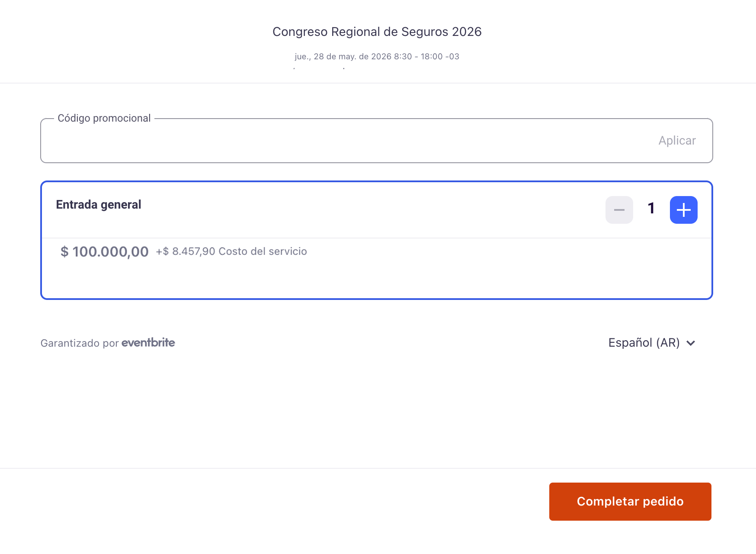The width and height of the screenshot is (756, 554).
Task: Click the Garantizado por text
Action: pos(80,343)
